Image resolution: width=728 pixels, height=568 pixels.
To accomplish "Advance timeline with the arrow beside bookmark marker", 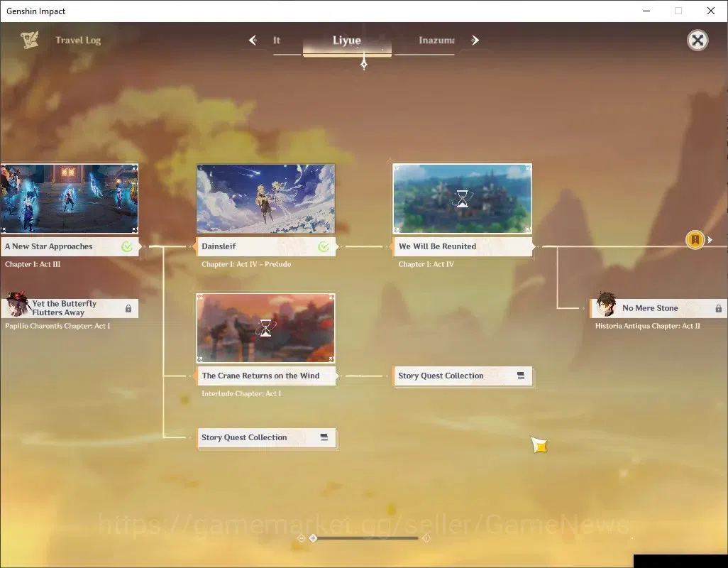I will (x=710, y=240).
